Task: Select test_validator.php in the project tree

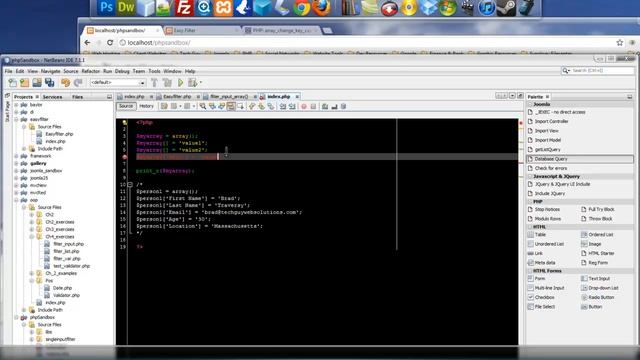Action: point(71,266)
